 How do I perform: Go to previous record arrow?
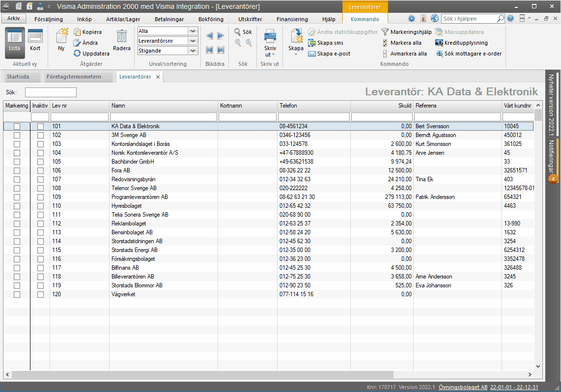coord(210,35)
